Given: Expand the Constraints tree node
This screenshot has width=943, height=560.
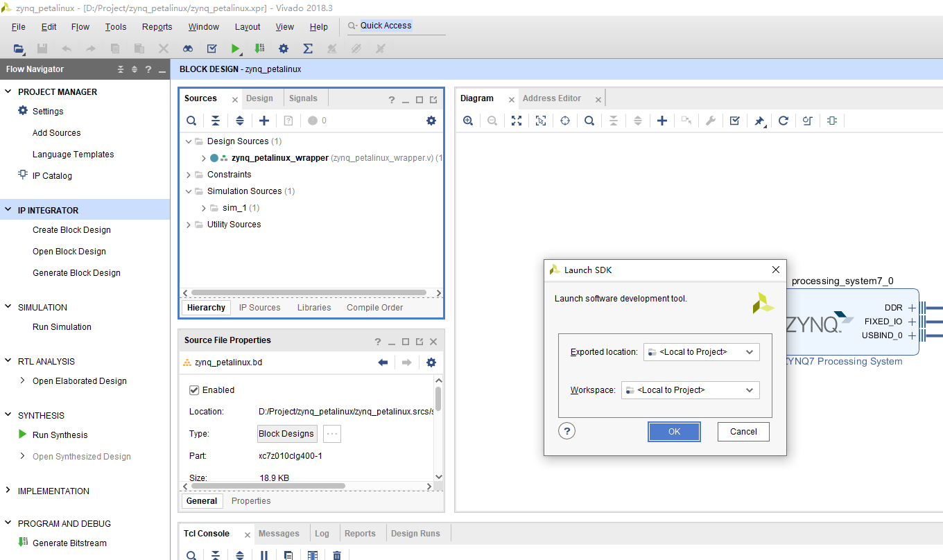Looking at the screenshot, I should point(189,175).
